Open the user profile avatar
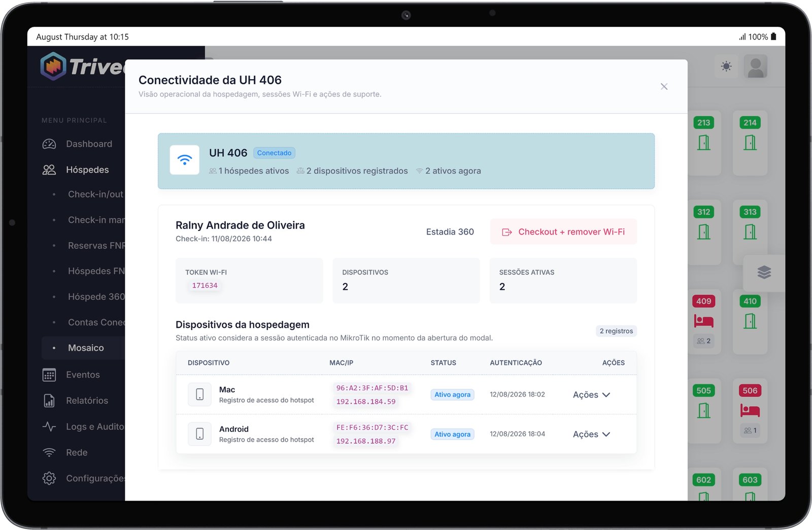This screenshot has height=530, width=812. [x=756, y=67]
